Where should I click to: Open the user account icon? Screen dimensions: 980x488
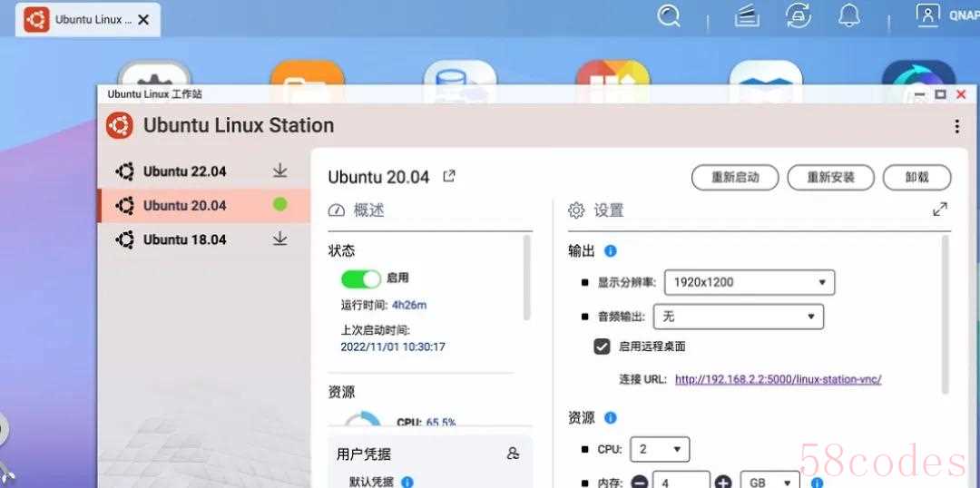point(928,15)
